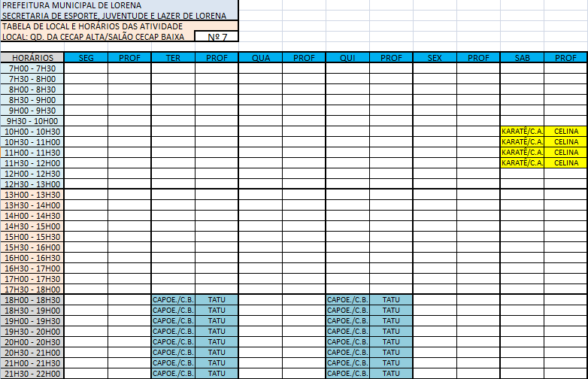588x379 pixels.
Task: Select SECRETARIA DE ESPORTE, JUVENTUDE E LAZER cell
Action: coord(120,15)
